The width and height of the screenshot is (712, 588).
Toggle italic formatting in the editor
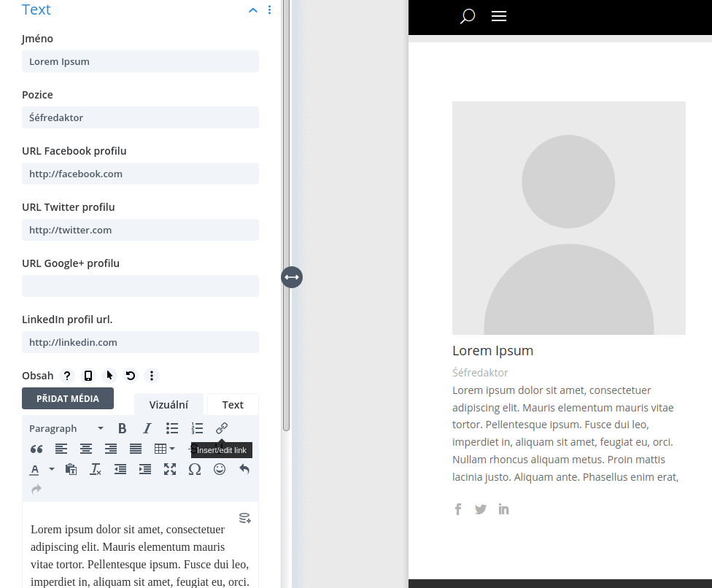pos(147,428)
